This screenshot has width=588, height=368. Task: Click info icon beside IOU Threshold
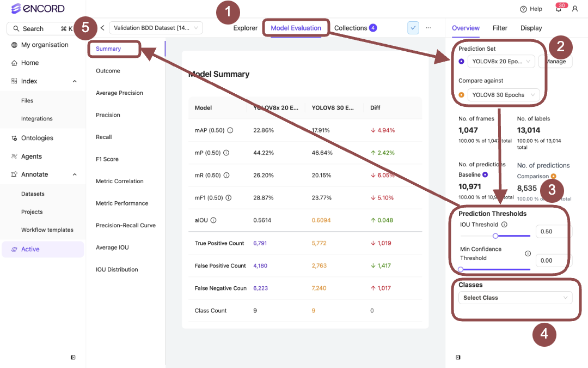click(504, 225)
